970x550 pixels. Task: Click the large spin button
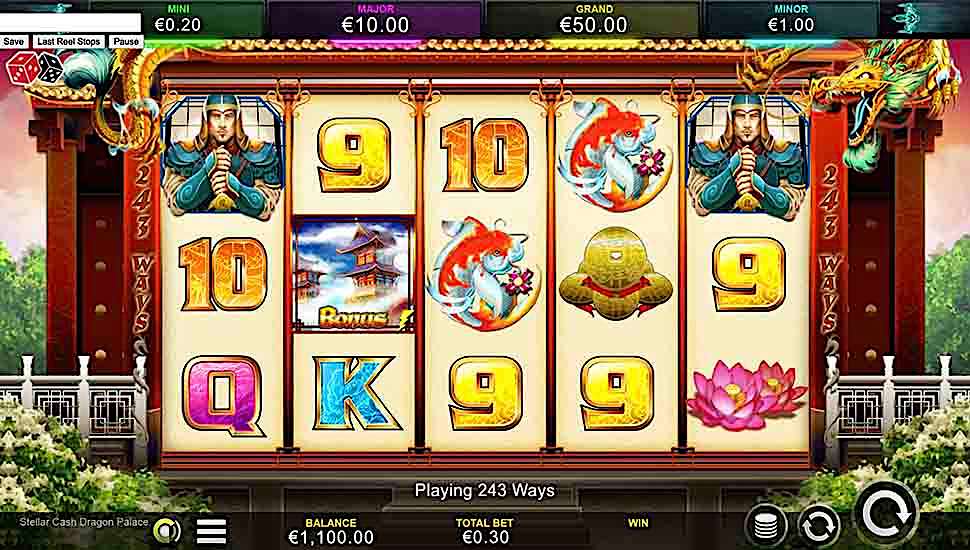pos(886,514)
